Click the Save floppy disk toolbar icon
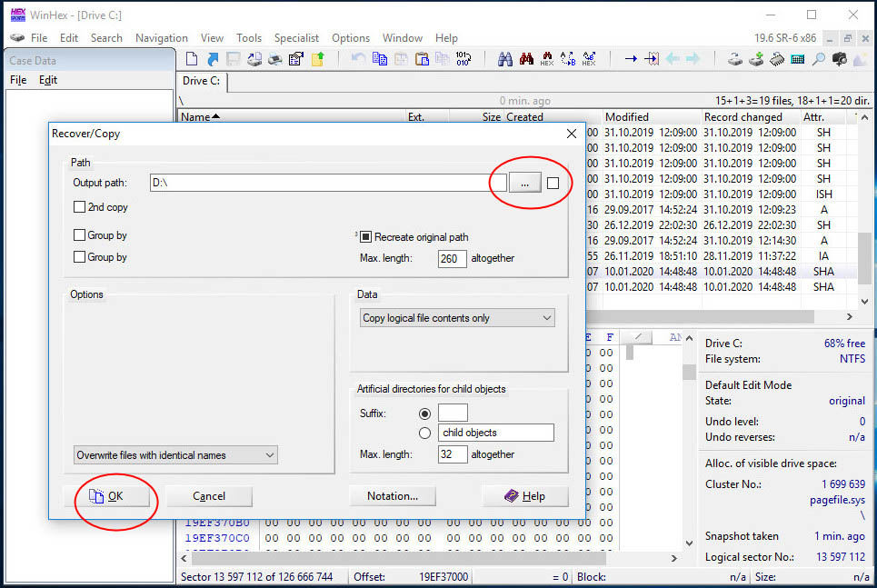877x588 pixels. [x=234, y=59]
